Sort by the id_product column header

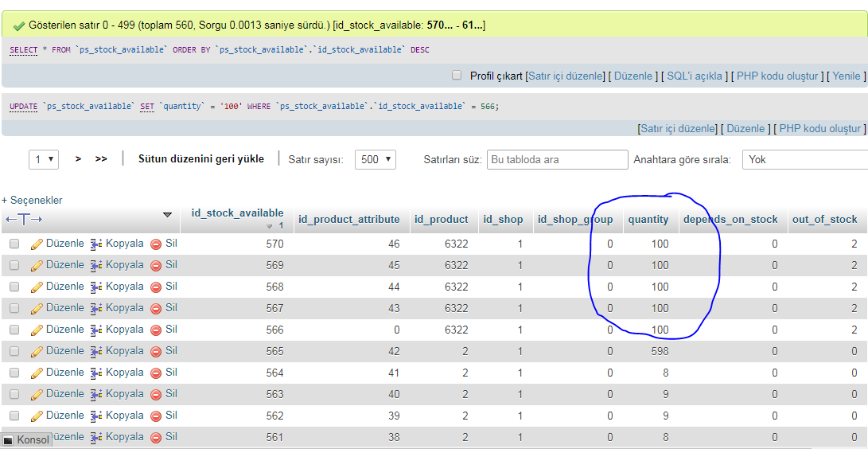tap(441, 219)
